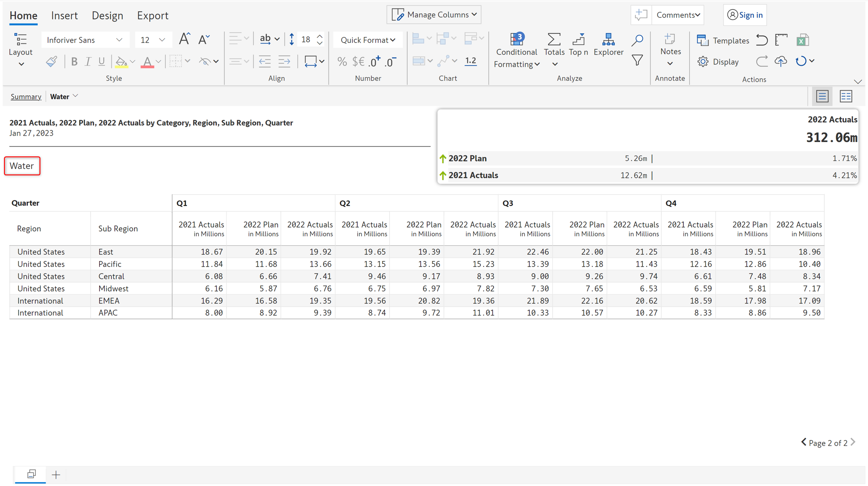
Task: Switch to the Export tab
Action: [153, 15]
